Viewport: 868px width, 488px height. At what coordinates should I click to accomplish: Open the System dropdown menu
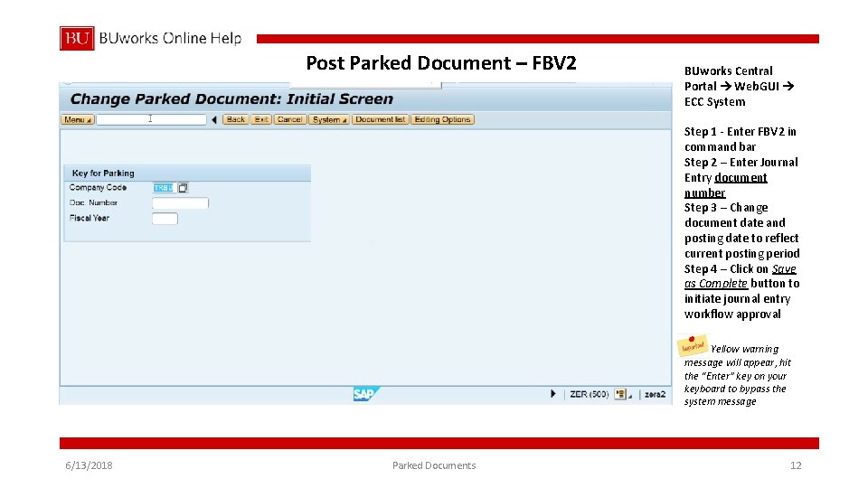click(329, 119)
